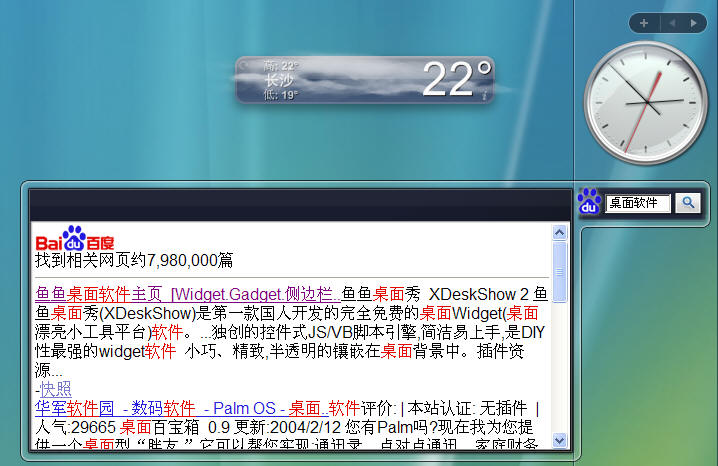This screenshot has width=718, height=466.
Task: Click the small info icon on weather gadget
Action: 484,97
